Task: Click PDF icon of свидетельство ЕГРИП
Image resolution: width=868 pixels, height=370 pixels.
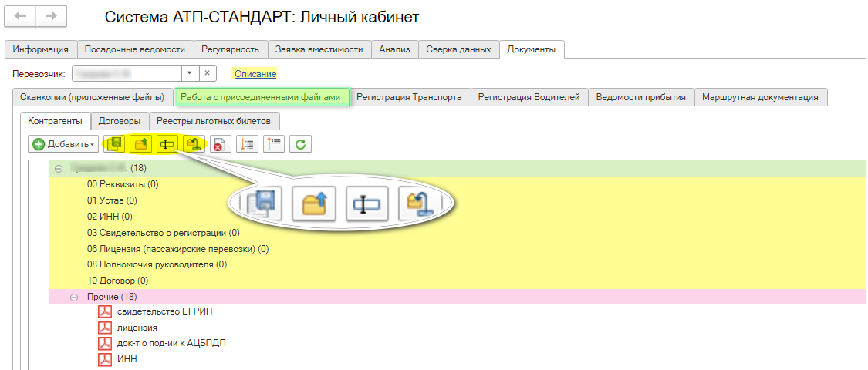Action: pyautogui.click(x=105, y=312)
